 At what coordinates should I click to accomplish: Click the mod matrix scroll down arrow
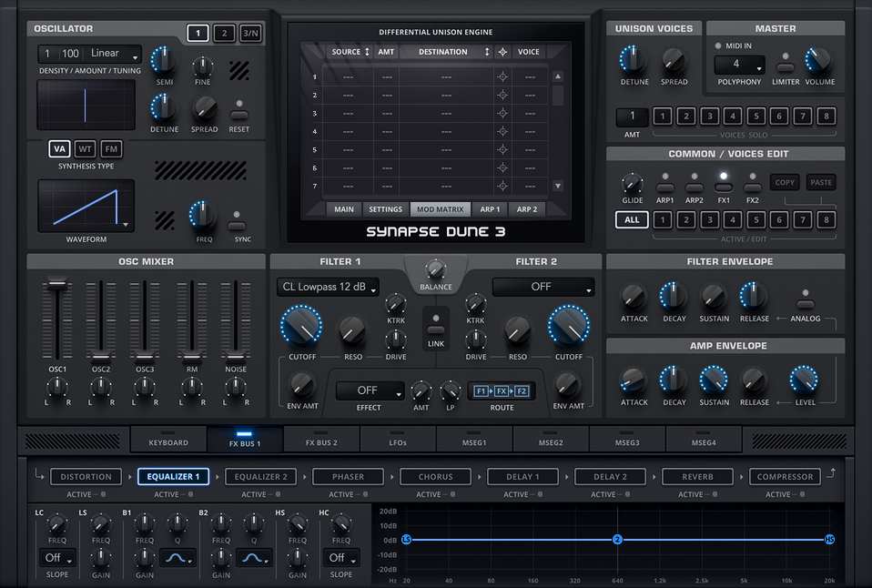[558, 186]
